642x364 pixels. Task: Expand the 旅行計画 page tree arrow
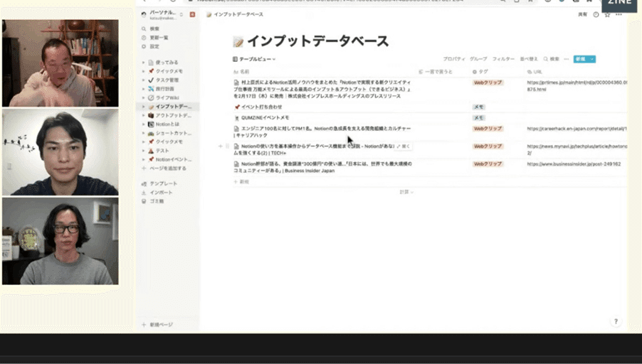[x=144, y=89]
